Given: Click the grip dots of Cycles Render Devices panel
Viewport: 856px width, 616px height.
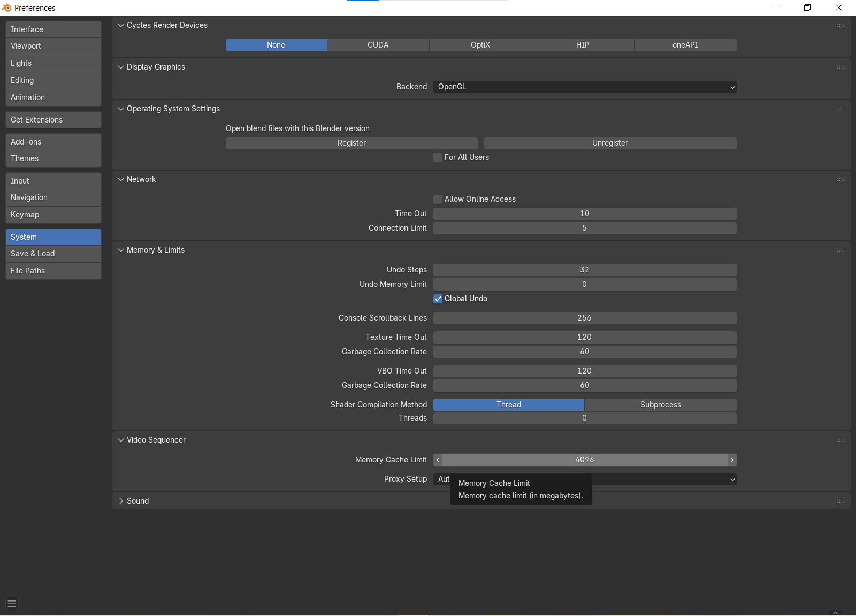Looking at the screenshot, I should tap(840, 25).
